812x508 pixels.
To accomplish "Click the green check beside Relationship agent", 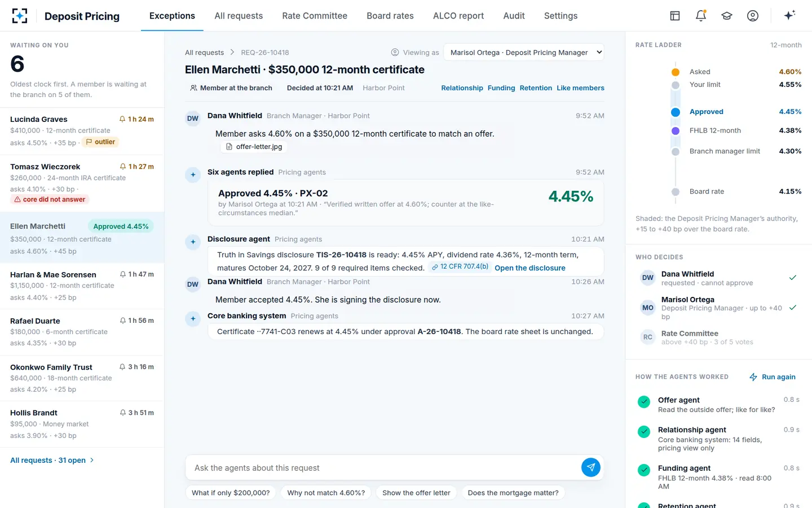I will point(644,432).
